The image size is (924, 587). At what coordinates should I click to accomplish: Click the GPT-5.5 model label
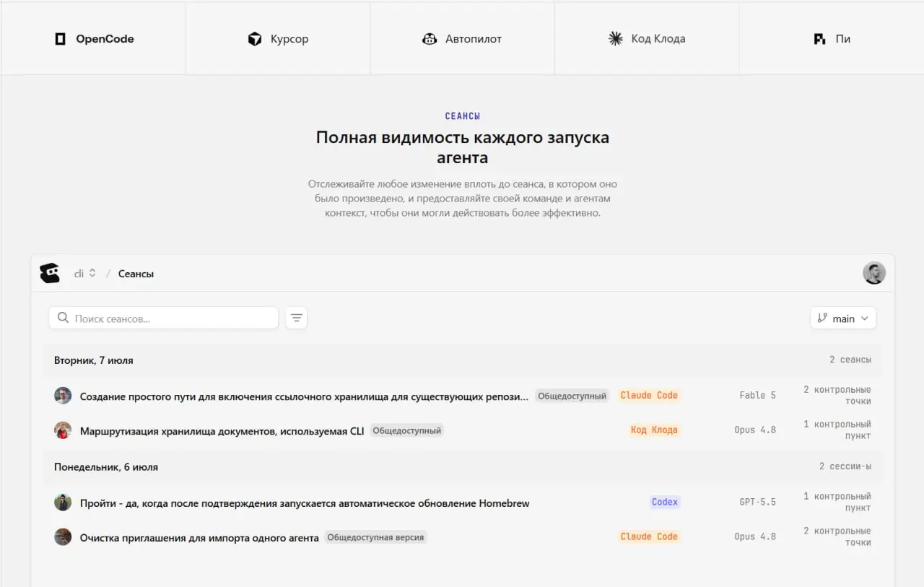(757, 502)
